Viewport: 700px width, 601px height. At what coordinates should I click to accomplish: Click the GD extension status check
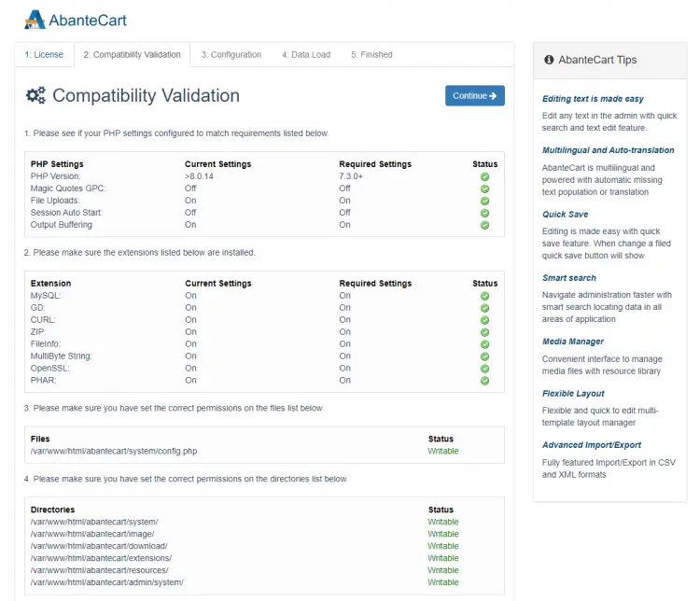(x=484, y=308)
